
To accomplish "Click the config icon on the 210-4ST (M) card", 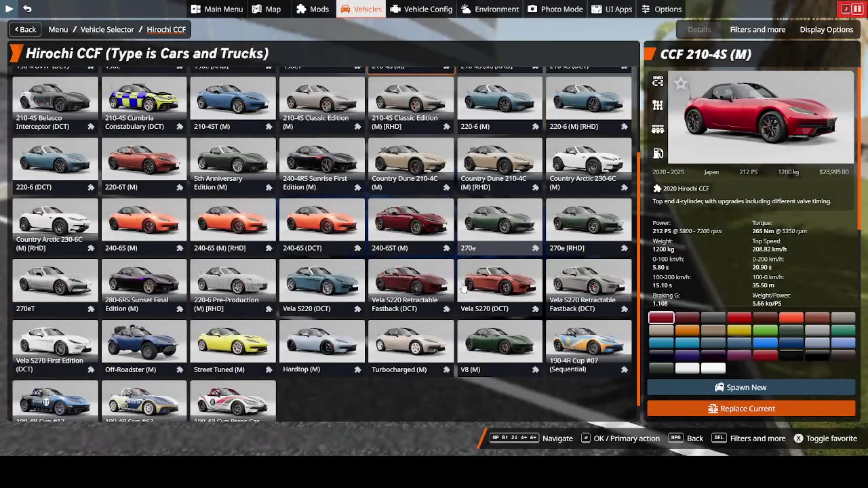I will coord(269,127).
